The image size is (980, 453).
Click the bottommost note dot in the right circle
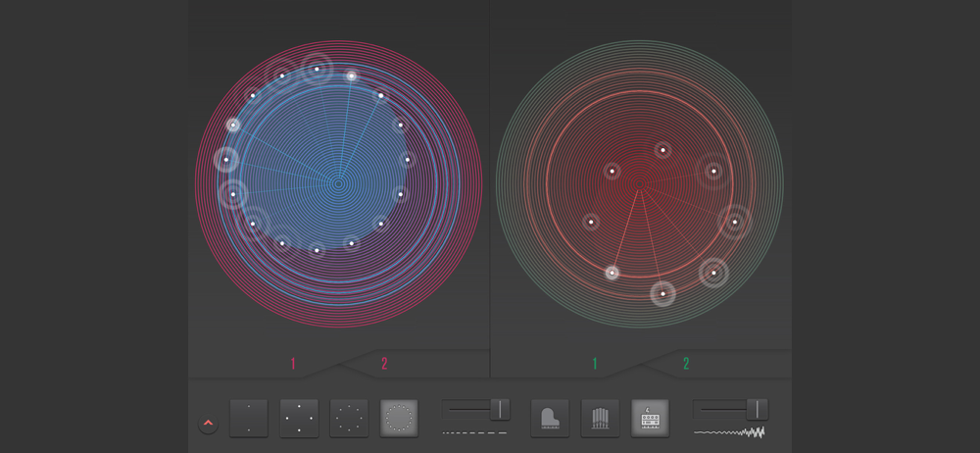point(662,293)
